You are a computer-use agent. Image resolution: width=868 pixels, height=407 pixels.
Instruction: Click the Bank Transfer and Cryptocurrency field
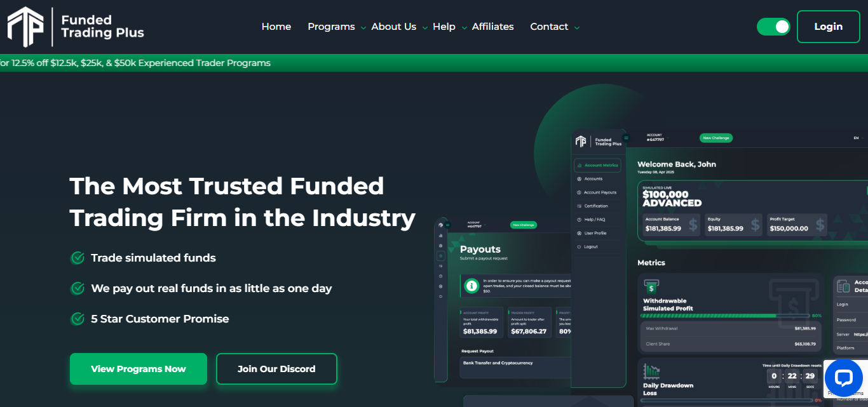click(x=515, y=367)
